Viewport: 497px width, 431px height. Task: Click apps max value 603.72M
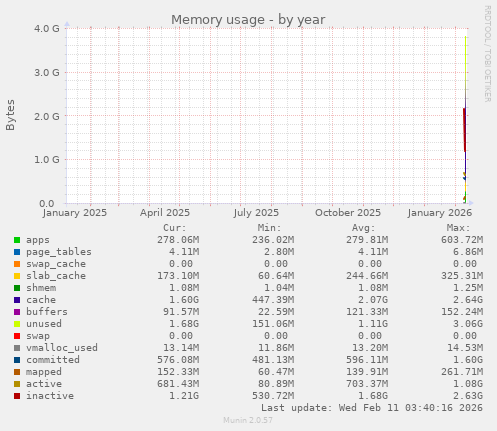click(x=462, y=240)
